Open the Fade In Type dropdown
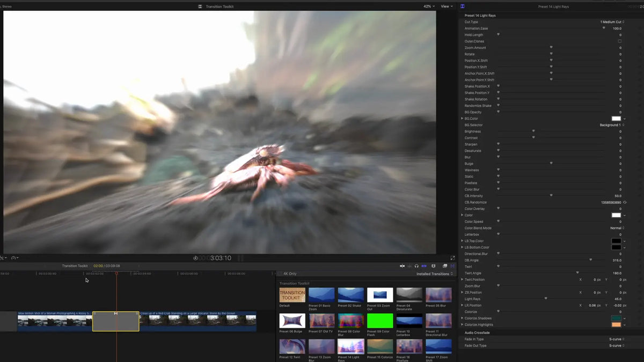This screenshot has height=362, width=644. (x=617, y=339)
